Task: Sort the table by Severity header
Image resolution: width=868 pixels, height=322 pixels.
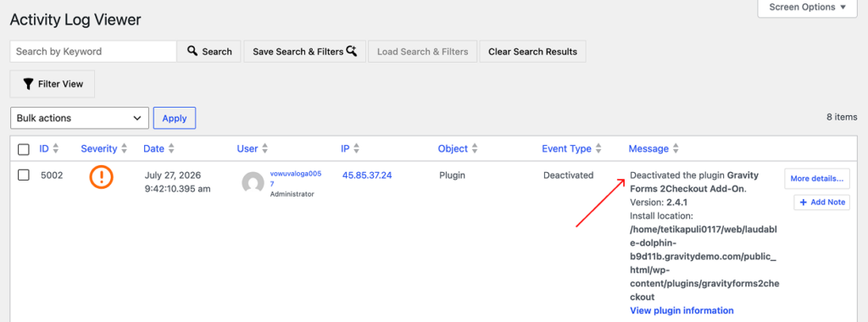Action: pyautogui.click(x=99, y=149)
